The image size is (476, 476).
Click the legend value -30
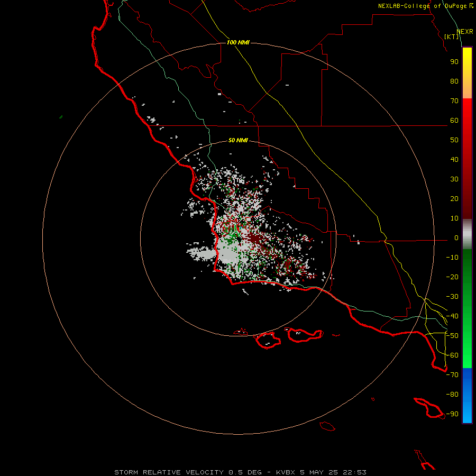click(x=452, y=297)
